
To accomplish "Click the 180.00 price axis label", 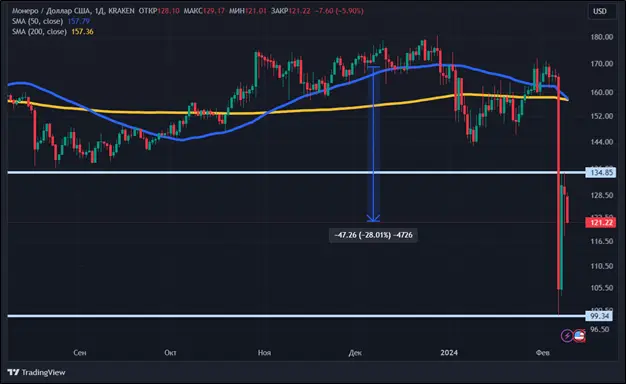I will pos(602,37).
